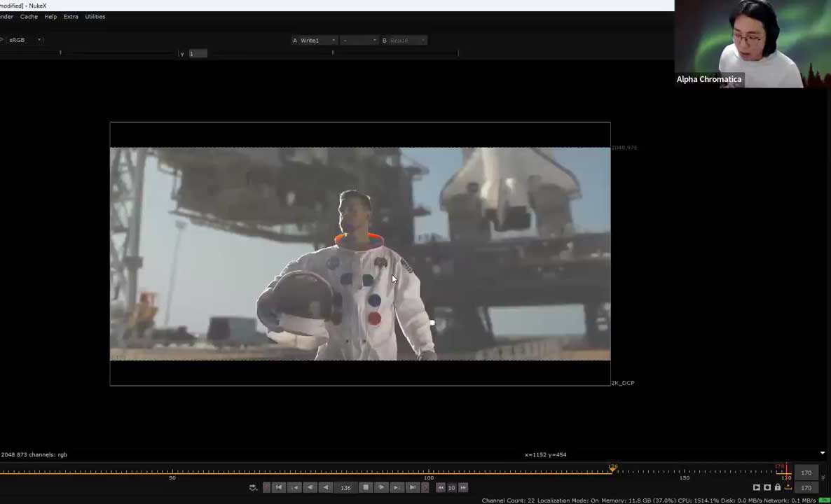Click the Extra menu item

click(x=71, y=16)
